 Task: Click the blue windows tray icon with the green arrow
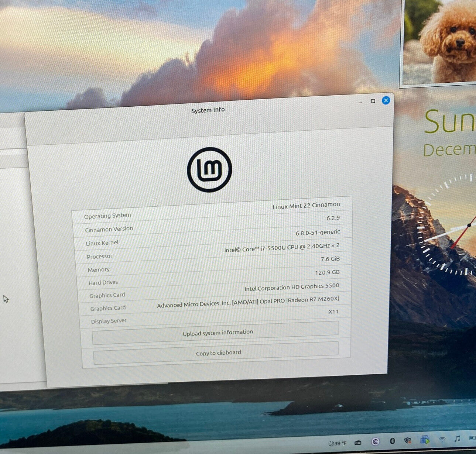425,440
